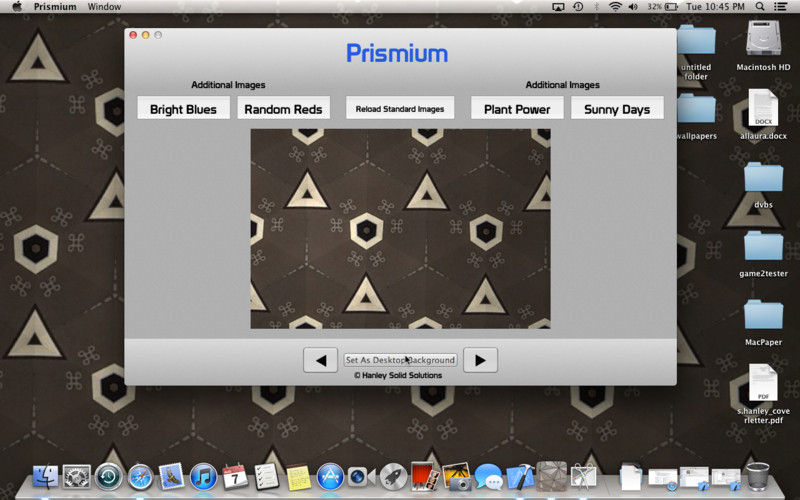Open Launchpad rocket icon in Dock
Viewport: 800px width, 500px height.
[393, 477]
